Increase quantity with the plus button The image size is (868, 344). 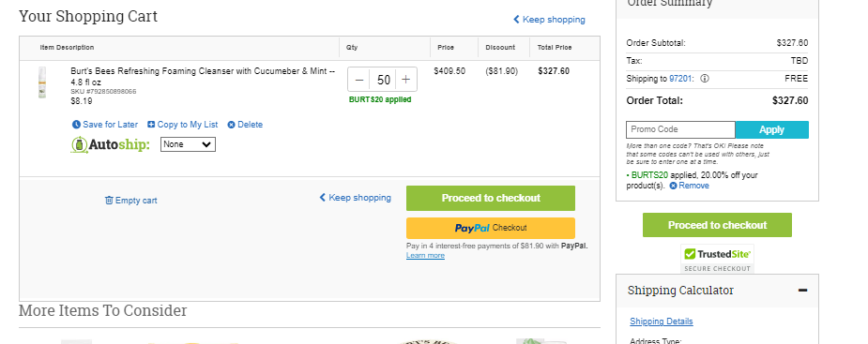coord(405,80)
